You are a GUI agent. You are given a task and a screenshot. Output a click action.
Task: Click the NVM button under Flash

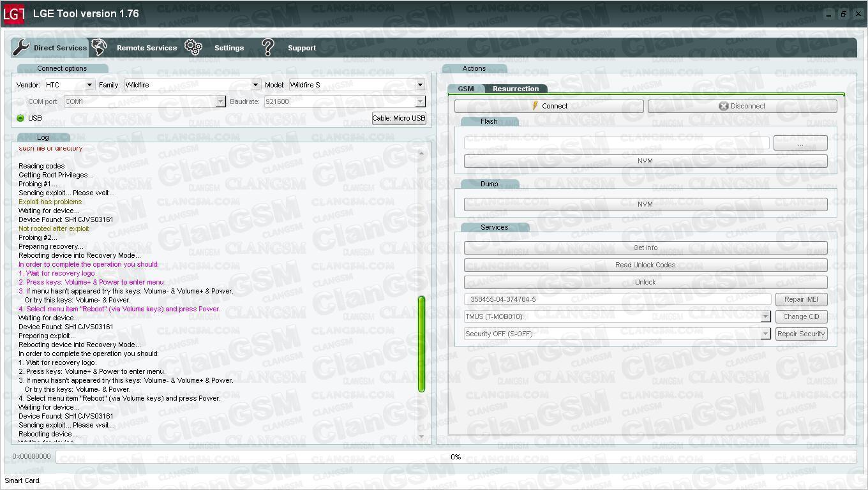(645, 161)
